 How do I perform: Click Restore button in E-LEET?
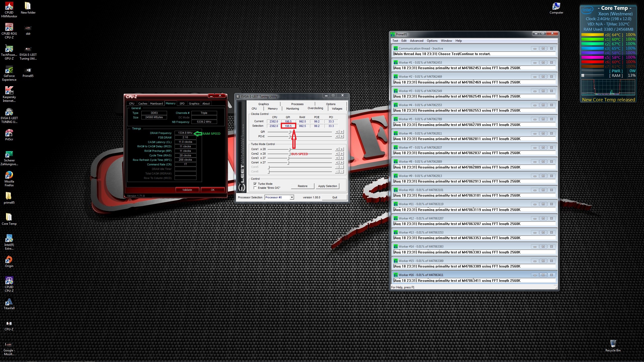click(303, 186)
